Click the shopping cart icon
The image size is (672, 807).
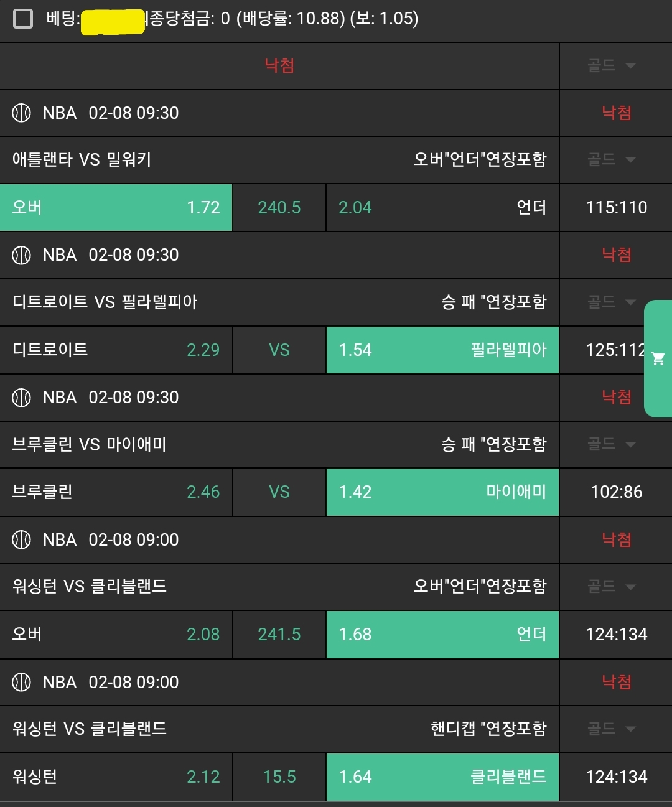tap(658, 358)
